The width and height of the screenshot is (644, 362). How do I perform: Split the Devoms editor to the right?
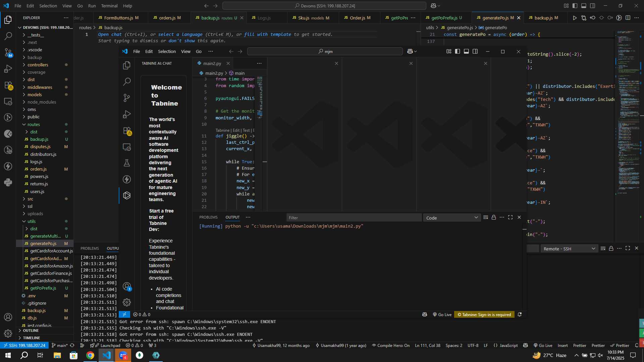pyautogui.click(x=628, y=18)
